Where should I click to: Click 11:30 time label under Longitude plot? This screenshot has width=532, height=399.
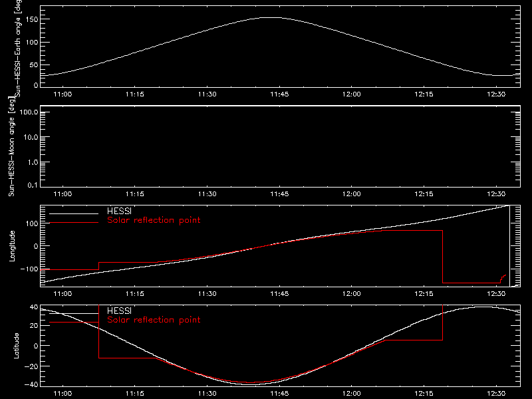tap(207, 294)
